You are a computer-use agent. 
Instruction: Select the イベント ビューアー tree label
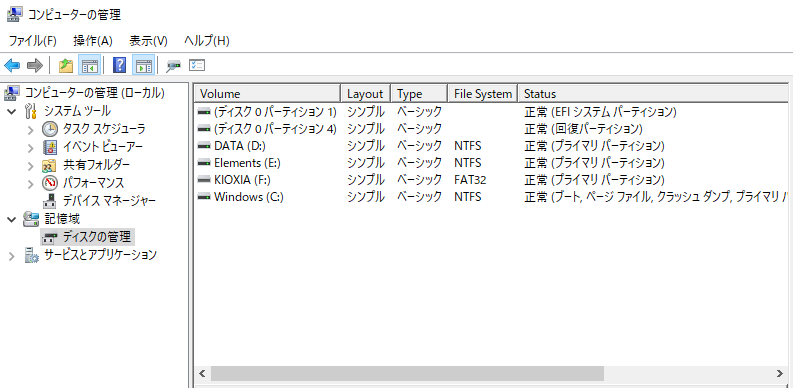coord(103,147)
